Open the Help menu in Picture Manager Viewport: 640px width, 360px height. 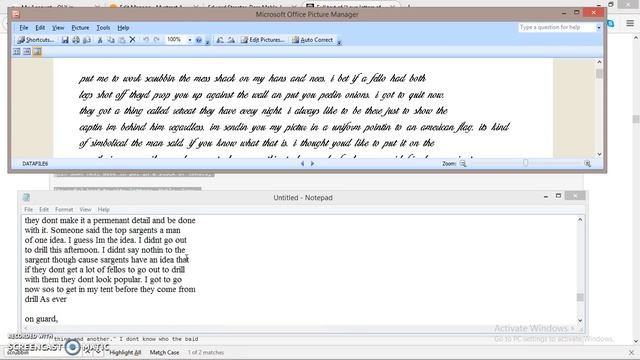click(123, 28)
